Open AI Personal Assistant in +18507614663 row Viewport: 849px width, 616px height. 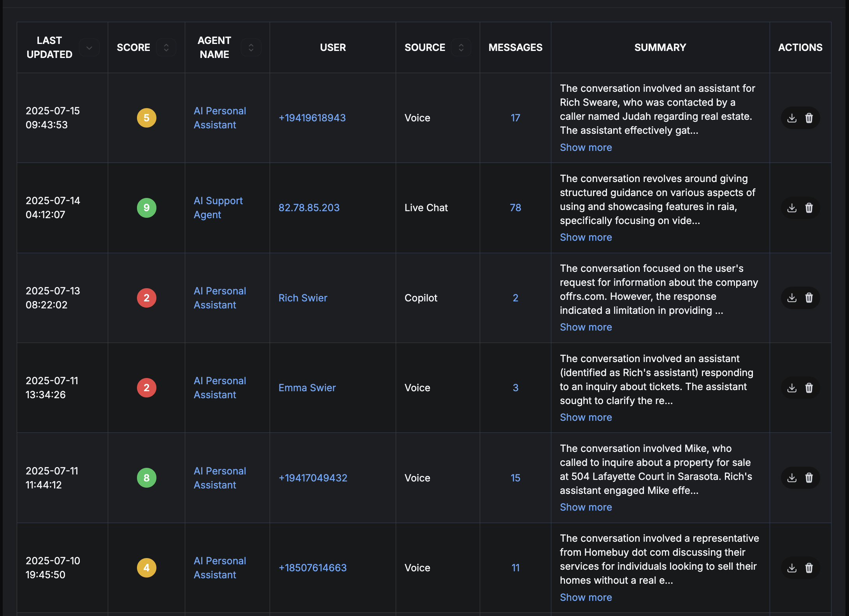click(220, 568)
